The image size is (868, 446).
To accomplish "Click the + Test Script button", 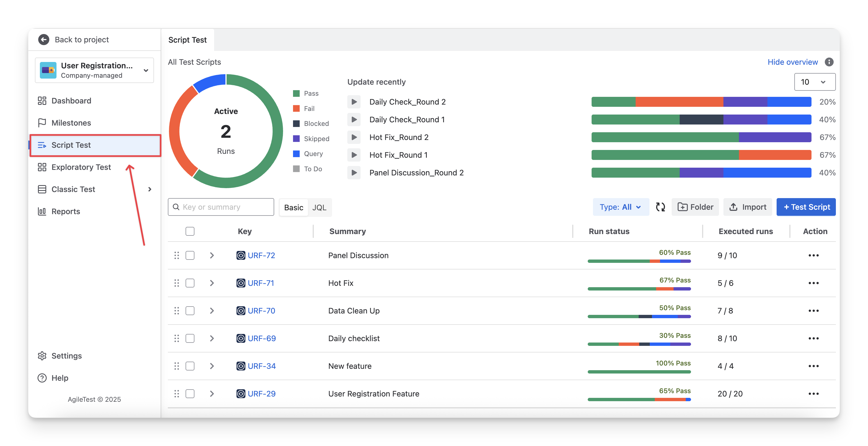I will coord(806,207).
